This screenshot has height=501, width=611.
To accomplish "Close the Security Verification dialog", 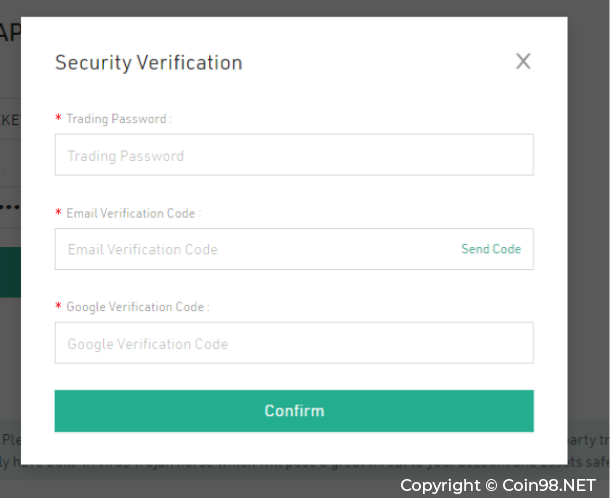I will point(523,62).
